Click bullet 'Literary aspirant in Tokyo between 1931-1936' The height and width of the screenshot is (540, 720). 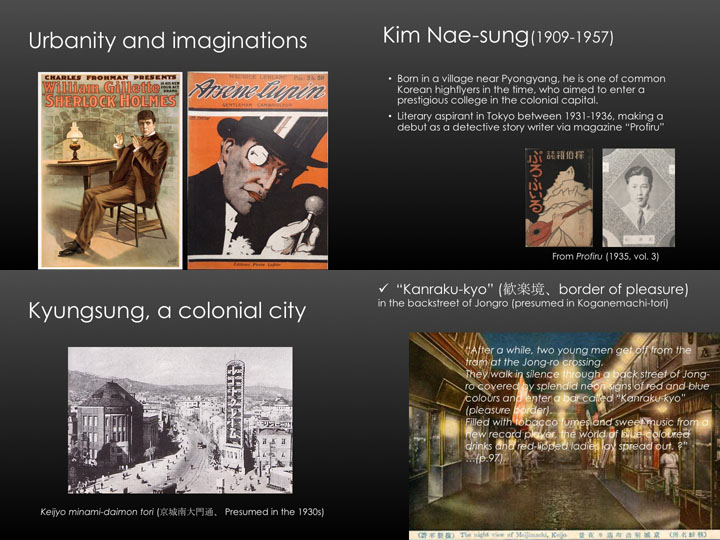(528, 122)
